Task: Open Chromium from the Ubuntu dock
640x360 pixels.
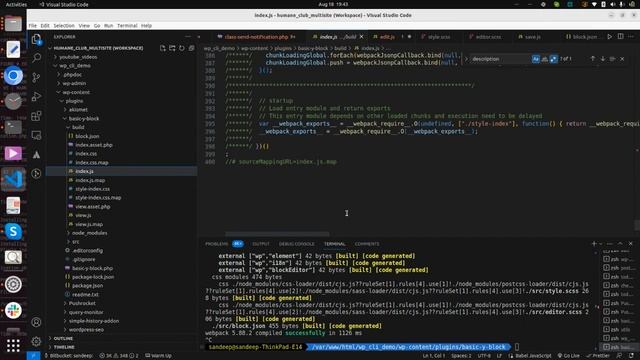Action: pos(13,76)
